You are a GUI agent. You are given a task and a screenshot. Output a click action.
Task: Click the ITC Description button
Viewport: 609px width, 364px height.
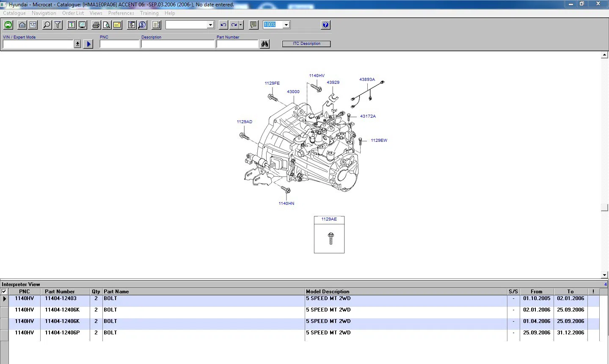[306, 44]
